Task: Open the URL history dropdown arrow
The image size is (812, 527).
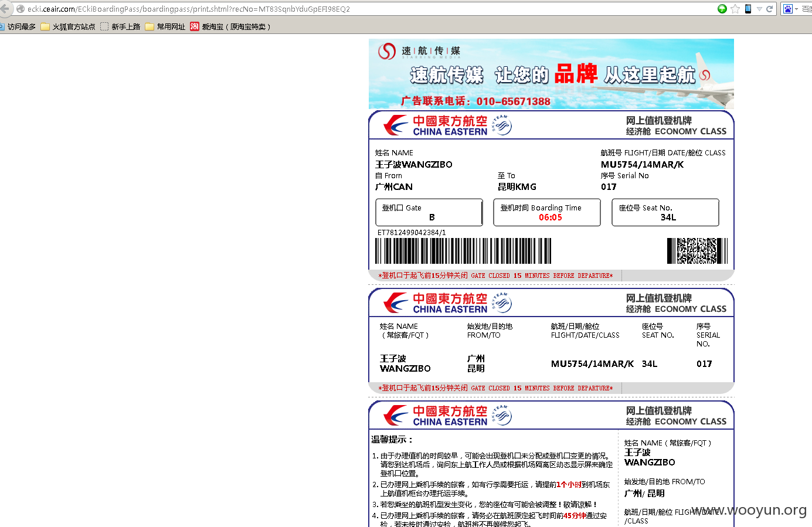Action: coord(759,9)
